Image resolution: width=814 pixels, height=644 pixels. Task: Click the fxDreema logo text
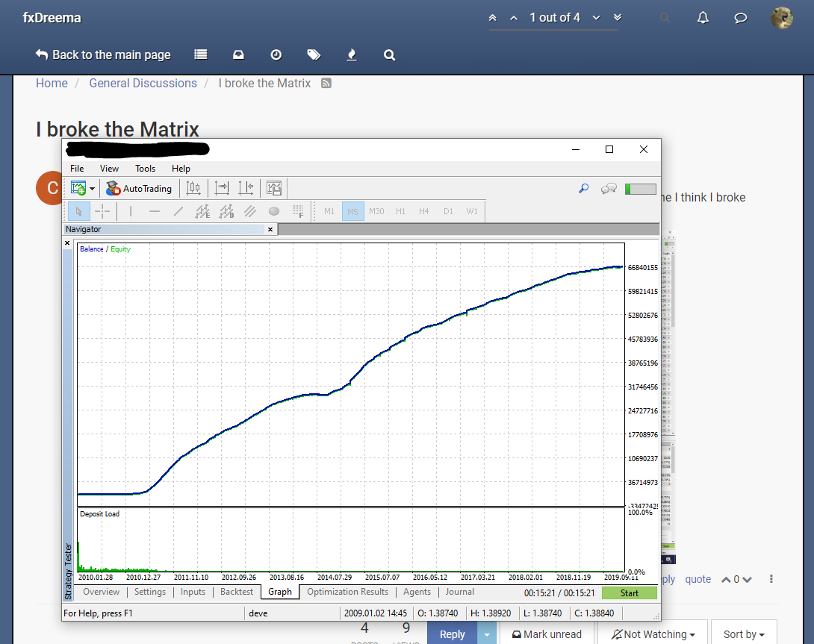(x=52, y=18)
